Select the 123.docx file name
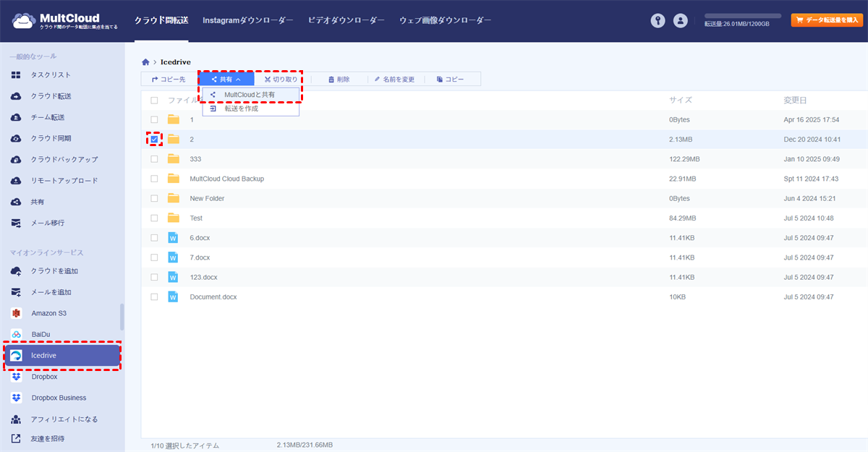This screenshot has width=868, height=452. point(203,277)
